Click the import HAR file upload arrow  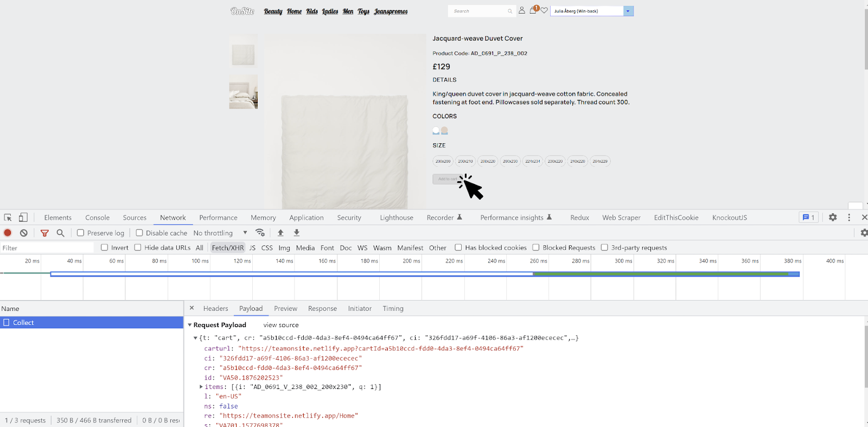[280, 233]
